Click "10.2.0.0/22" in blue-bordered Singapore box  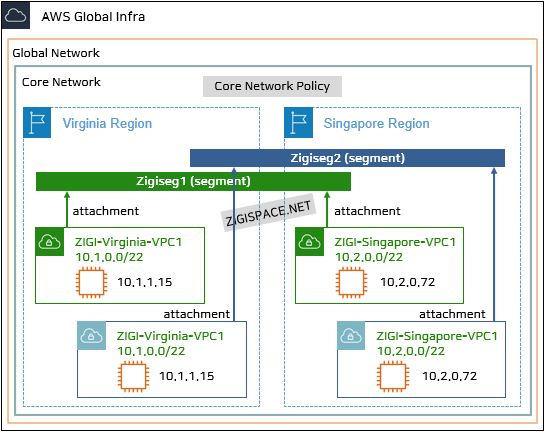411,351
